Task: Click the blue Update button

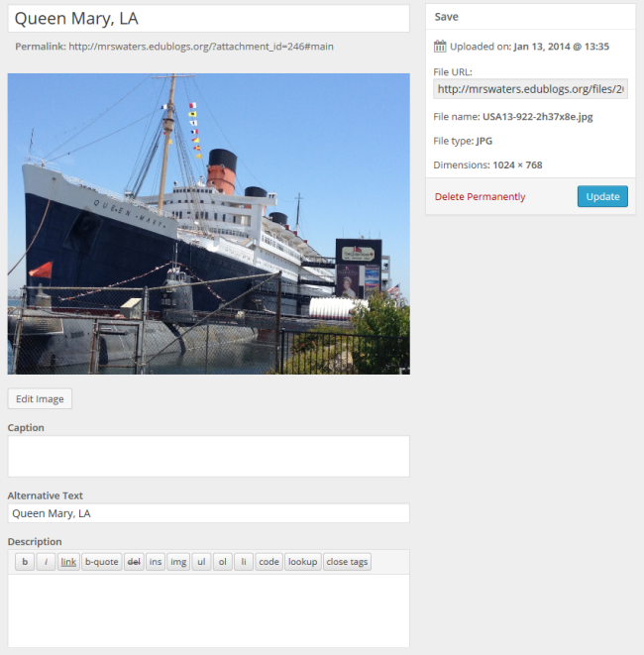Action: [602, 196]
